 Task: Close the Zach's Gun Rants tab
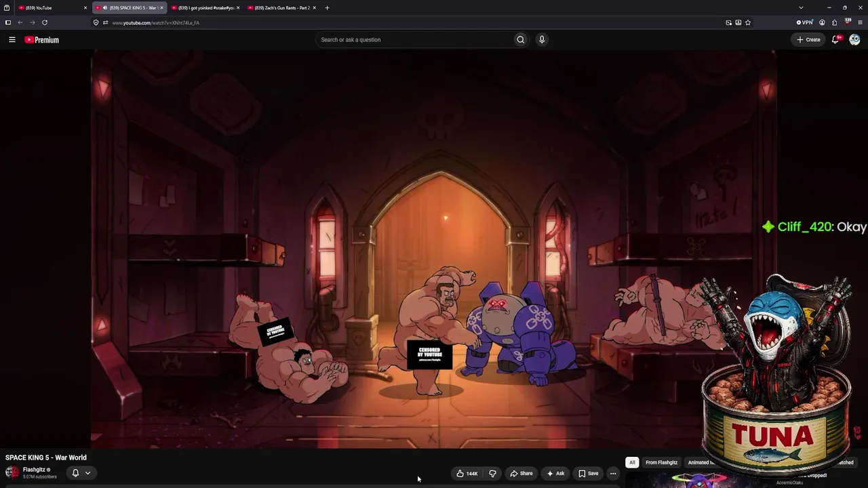[x=314, y=7]
